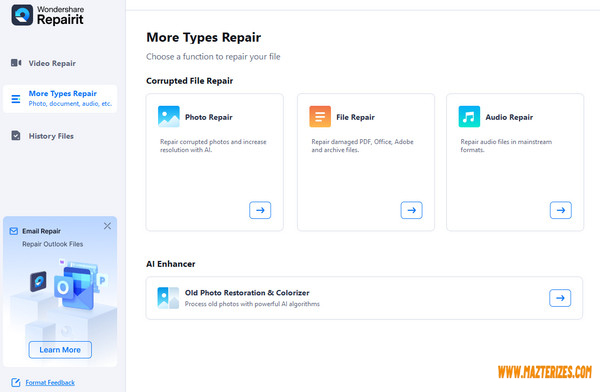
Task: Click the Audio Repair title text
Action: point(509,117)
